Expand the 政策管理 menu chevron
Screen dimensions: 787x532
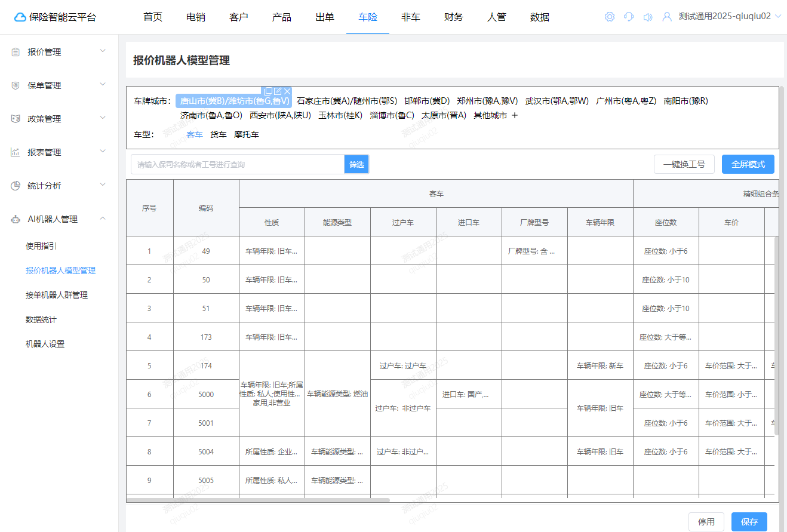point(103,118)
